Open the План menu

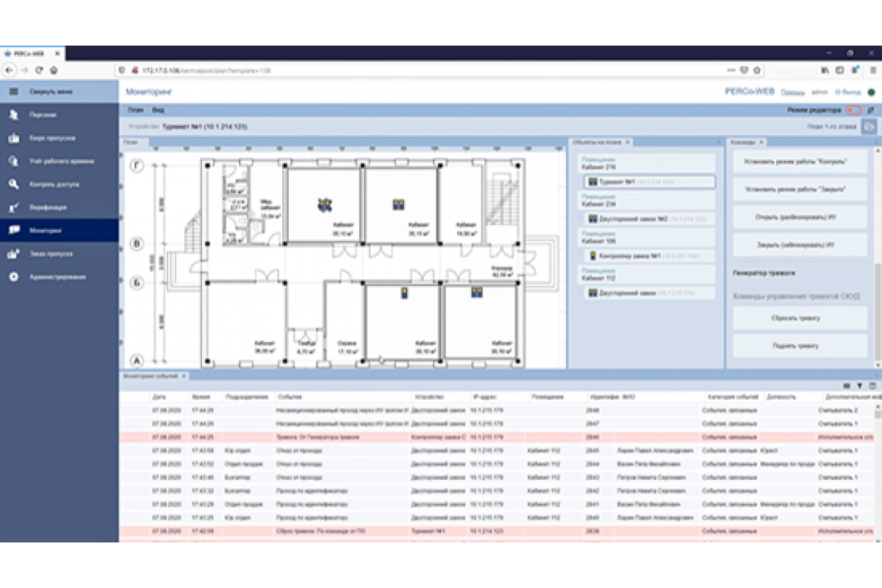coord(135,110)
